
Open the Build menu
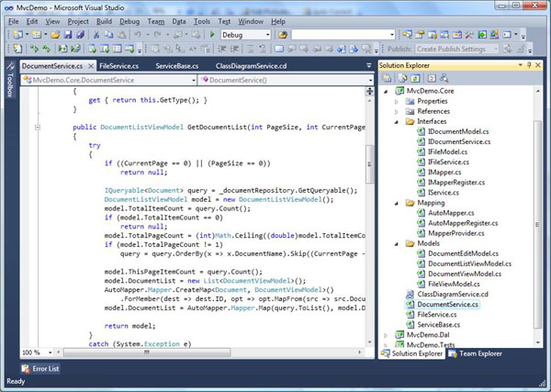(x=104, y=21)
